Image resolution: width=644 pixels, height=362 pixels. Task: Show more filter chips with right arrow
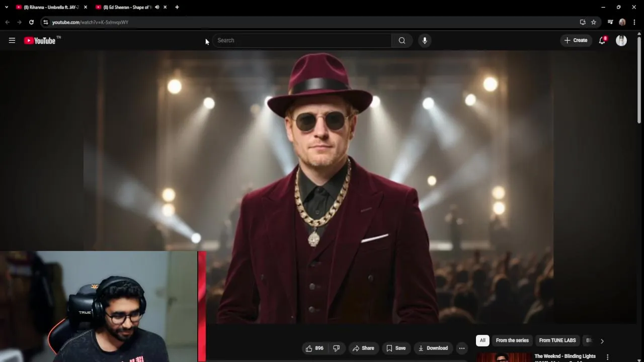tap(602, 341)
